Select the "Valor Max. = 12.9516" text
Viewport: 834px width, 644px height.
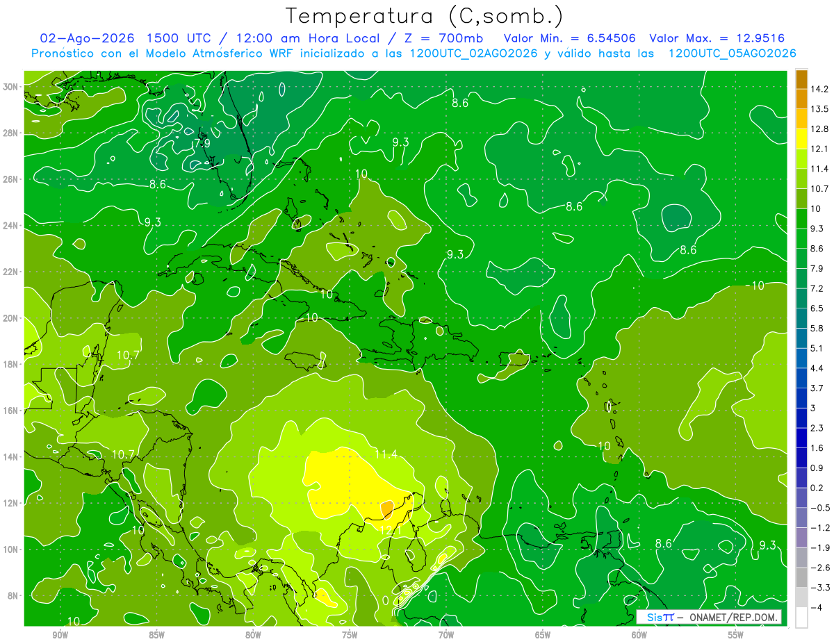pyautogui.click(x=717, y=38)
